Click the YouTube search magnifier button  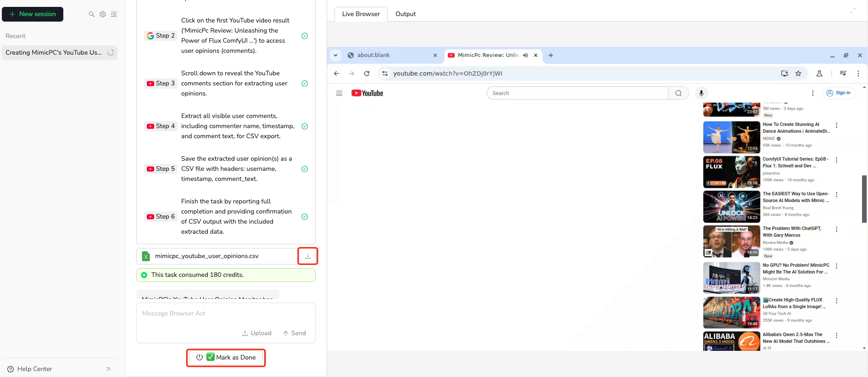[679, 93]
